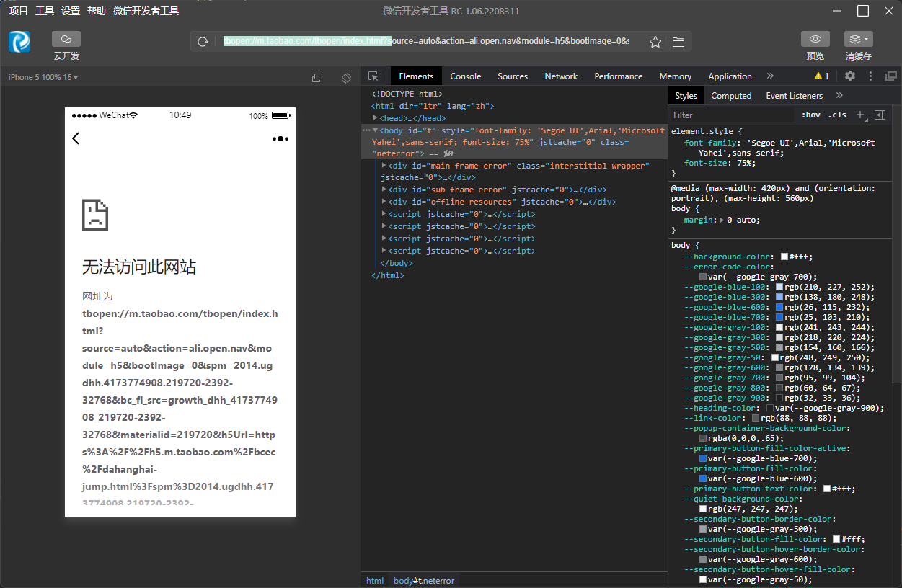Toggle the .cls class editor
The height and width of the screenshot is (588, 902).
(837, 115)
